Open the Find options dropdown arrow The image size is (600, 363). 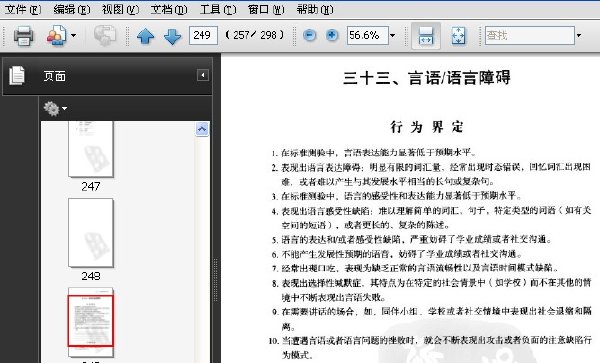point(579,36)
